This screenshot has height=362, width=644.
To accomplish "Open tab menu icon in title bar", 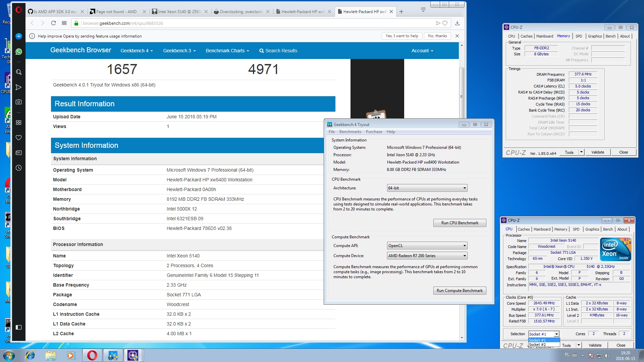I will point(423,10).
